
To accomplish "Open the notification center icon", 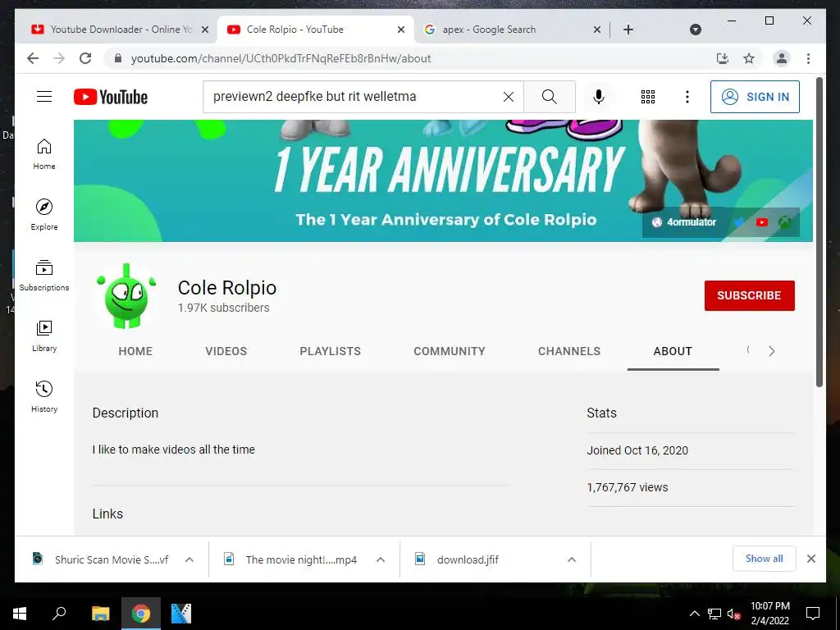I will point(813,614).
